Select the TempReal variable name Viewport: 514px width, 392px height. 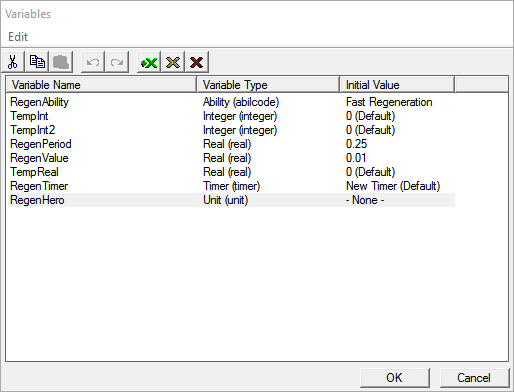[x=34, y=172]
